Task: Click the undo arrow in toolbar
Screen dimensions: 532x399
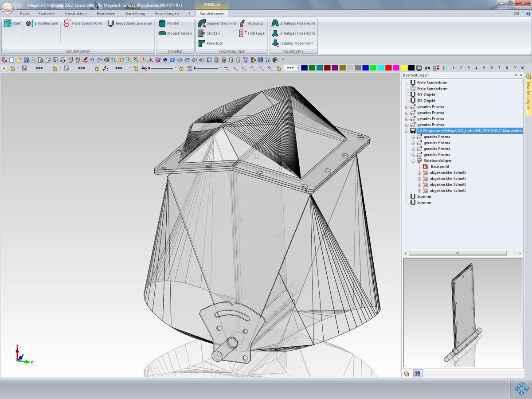Action: pyautogui.click(x=92, y=60)
